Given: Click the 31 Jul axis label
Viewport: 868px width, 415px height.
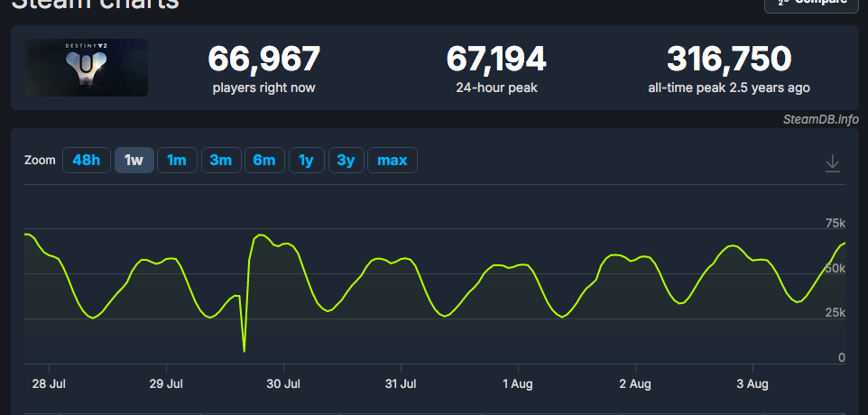Looking at the screenshot, I should 401,384.
